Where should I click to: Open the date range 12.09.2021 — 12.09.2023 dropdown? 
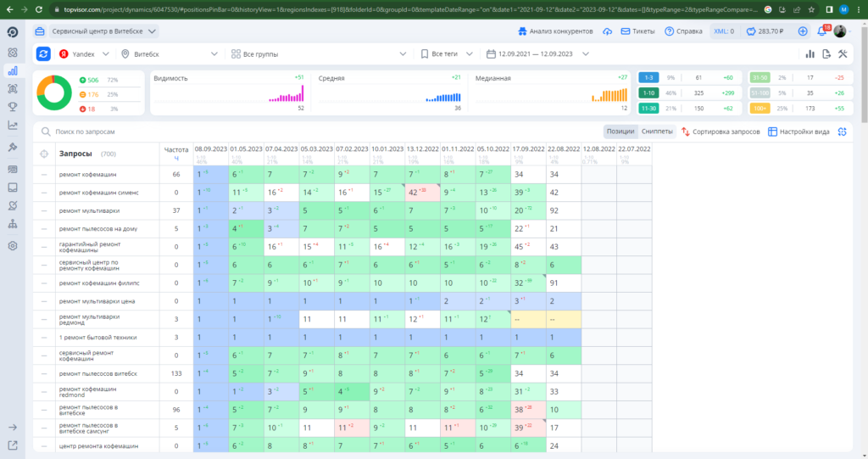coord(537,53)
